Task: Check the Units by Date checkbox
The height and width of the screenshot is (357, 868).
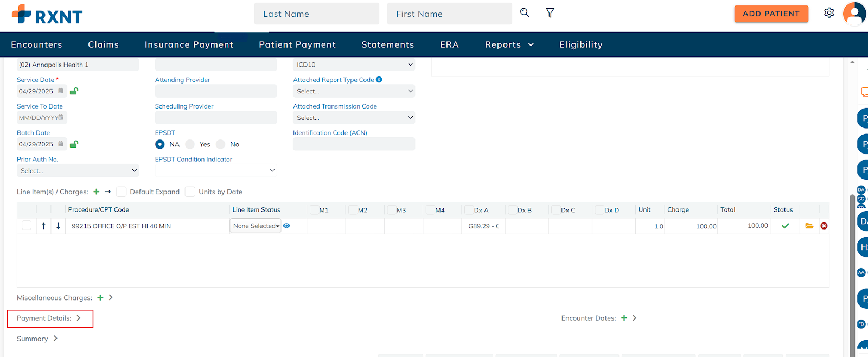Action: (190, 192)
